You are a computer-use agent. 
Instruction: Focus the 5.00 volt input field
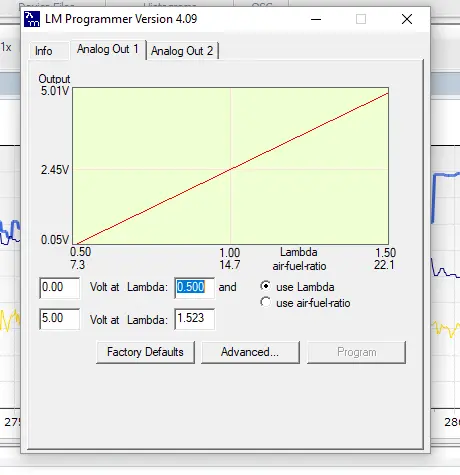point(60,319)
